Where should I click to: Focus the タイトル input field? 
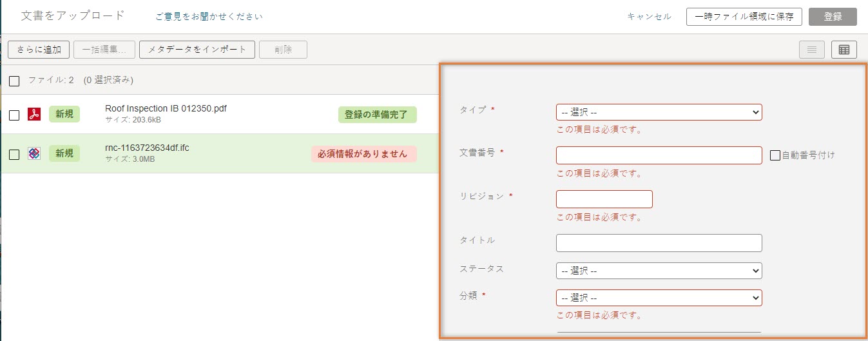click(659, 243)
